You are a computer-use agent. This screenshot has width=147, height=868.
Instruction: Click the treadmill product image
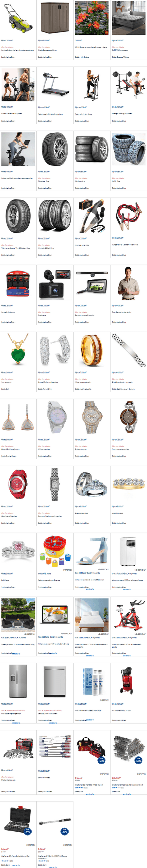coord(55,85)
